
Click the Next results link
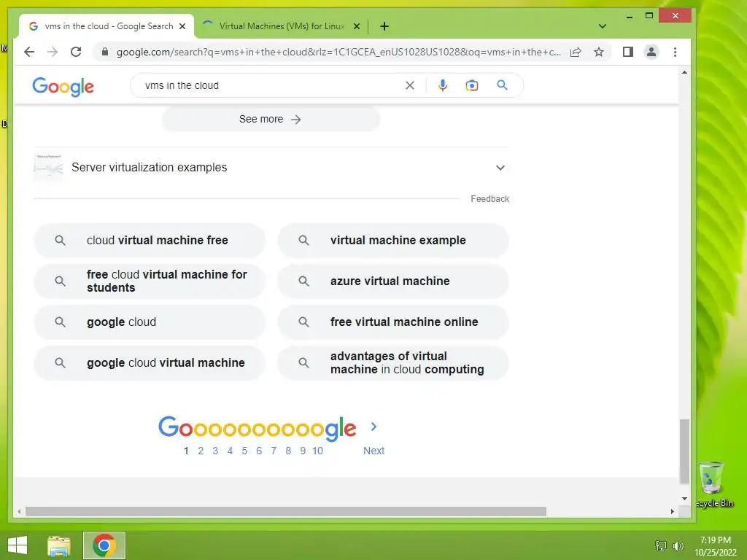tap(373, 451)
